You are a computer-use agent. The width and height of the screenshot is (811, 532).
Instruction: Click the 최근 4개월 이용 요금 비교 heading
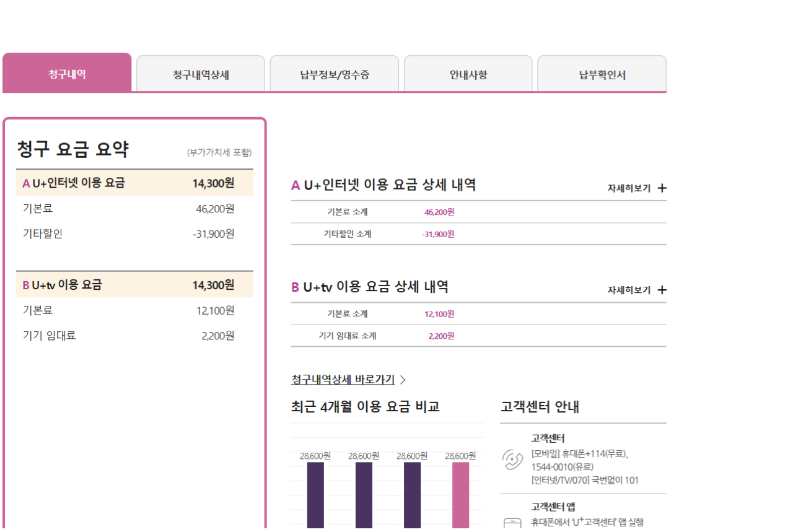point(365,407)
